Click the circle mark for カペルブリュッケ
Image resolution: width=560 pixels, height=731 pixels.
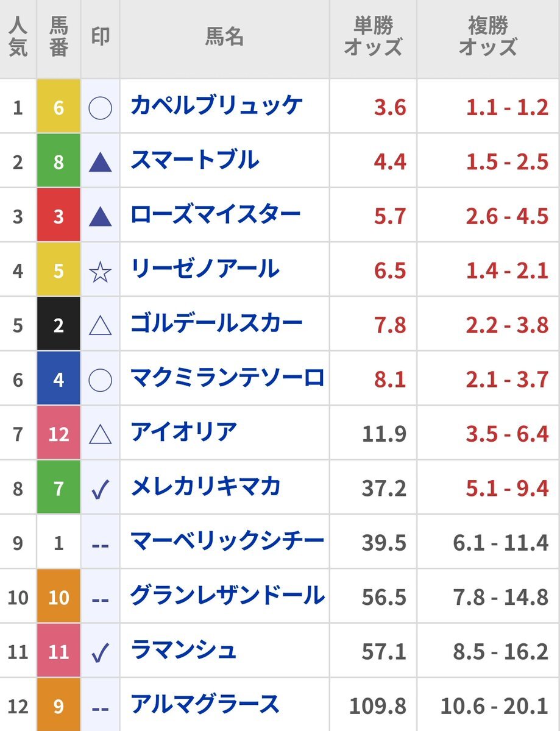pos(100,108)
